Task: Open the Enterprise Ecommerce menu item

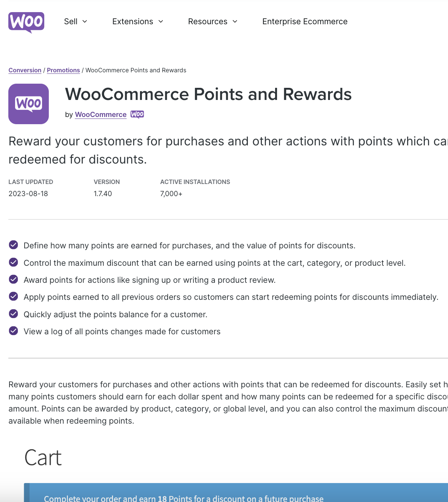Action: click(305, 22)
